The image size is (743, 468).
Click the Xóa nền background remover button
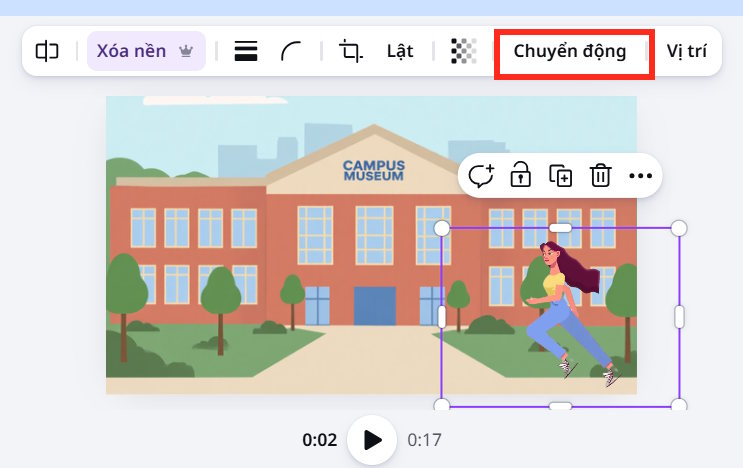pos(146,51)
